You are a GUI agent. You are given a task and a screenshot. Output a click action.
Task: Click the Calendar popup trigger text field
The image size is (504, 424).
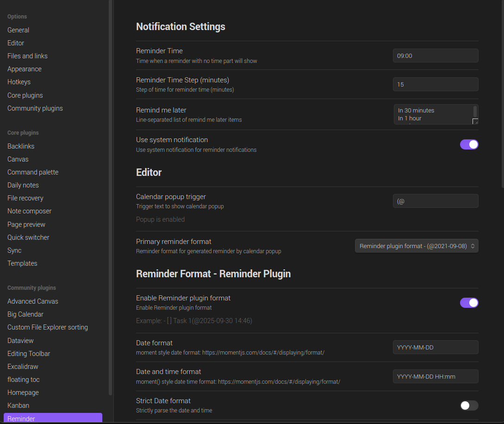tap(435, 201)
